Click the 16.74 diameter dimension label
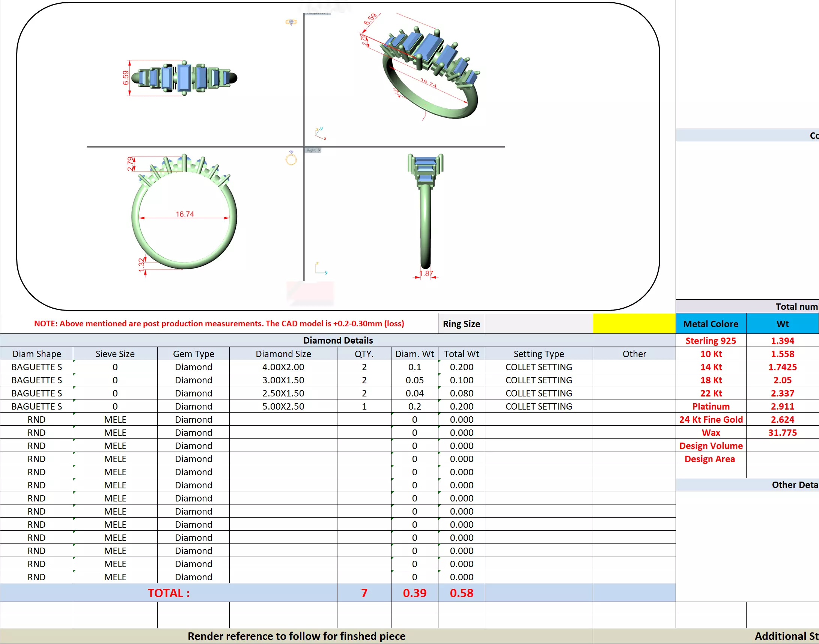This screenshot has height=644, width=819. (x=184, y=214)
